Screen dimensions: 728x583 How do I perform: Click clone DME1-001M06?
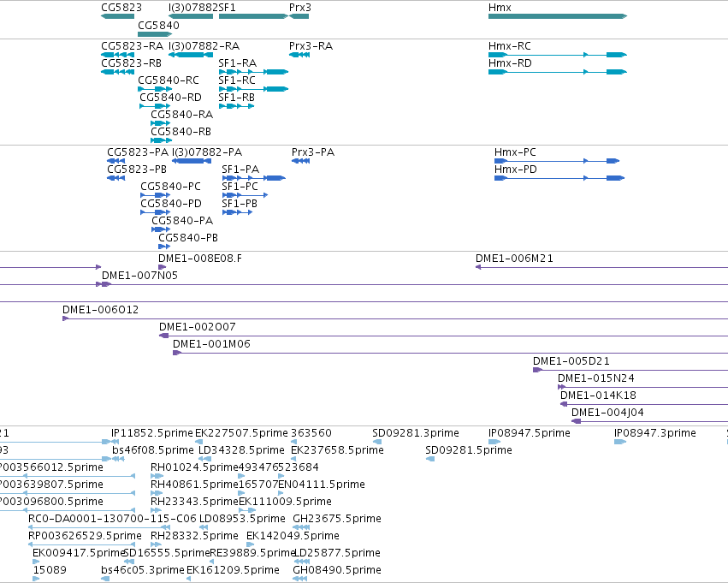click(450, 354)
